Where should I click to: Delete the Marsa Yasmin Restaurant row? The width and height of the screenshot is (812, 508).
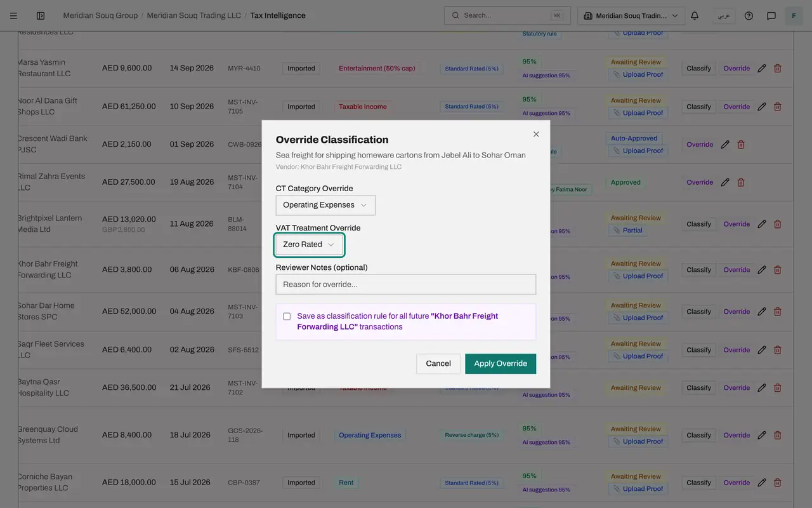point(778,69)
